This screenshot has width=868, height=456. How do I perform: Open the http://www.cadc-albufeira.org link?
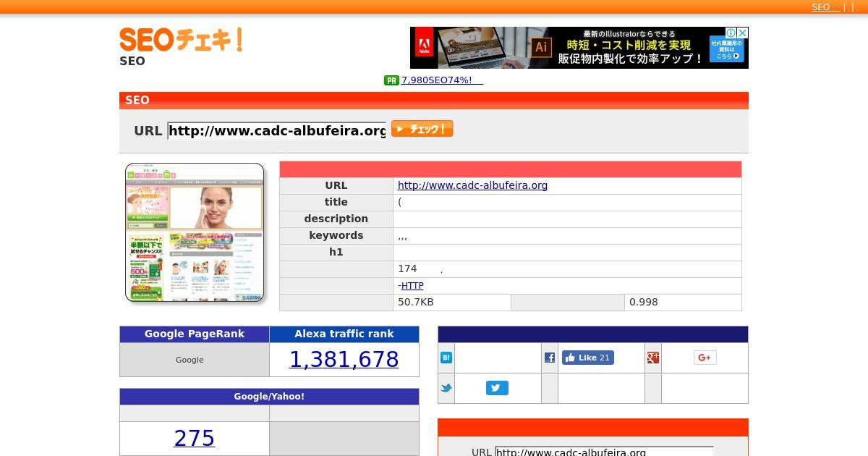click(472, 185)
